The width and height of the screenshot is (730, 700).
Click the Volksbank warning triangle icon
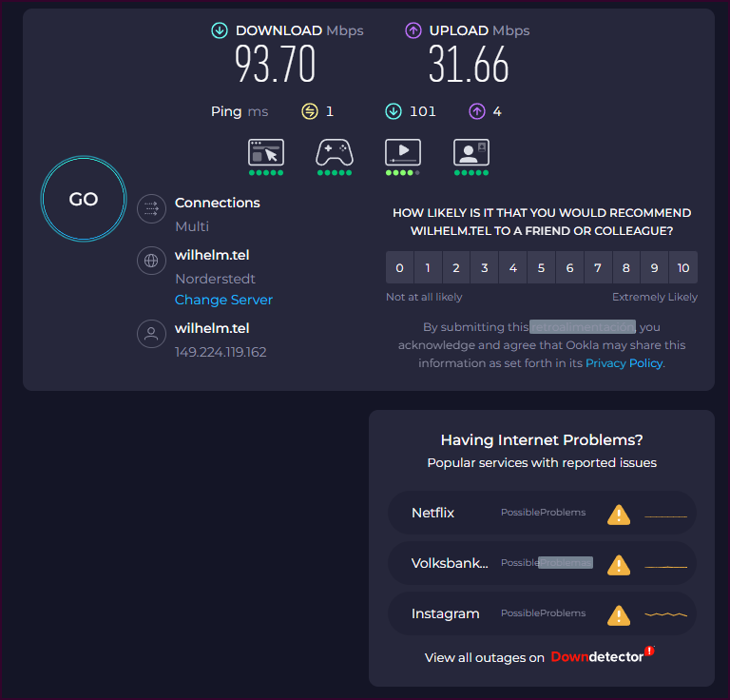[619, 565]
